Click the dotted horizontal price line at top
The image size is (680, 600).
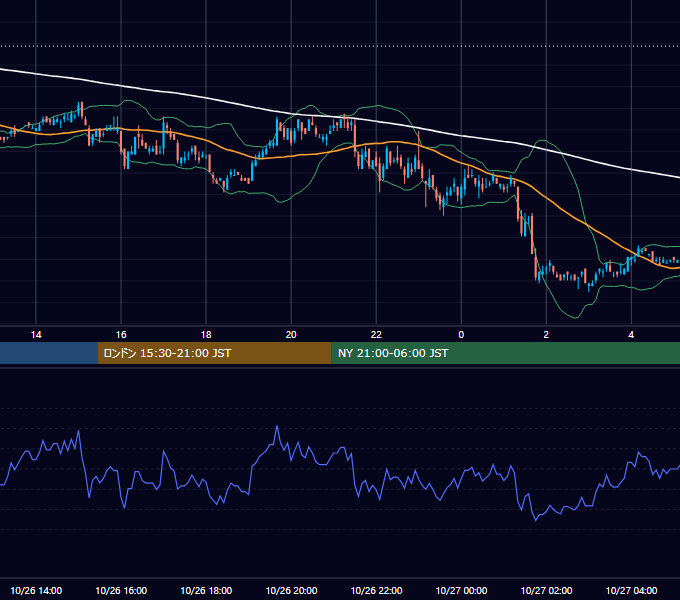click(340, 45)
